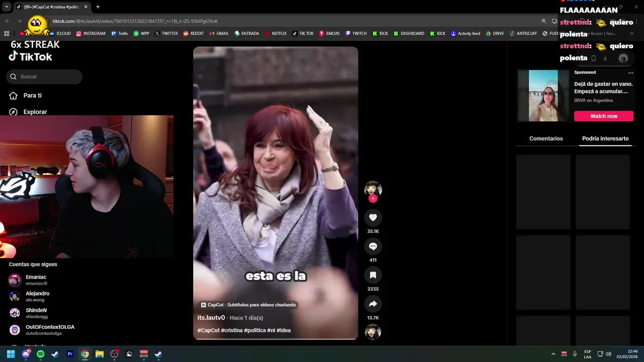
Task: Share video using arrow icon
Action: click(x=373, y=304)
